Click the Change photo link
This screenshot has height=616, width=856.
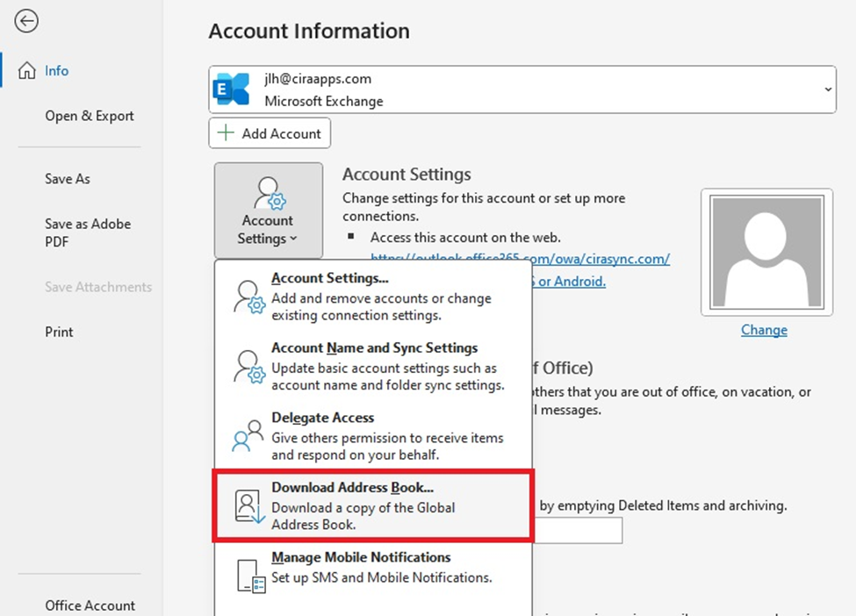[765, 330]
